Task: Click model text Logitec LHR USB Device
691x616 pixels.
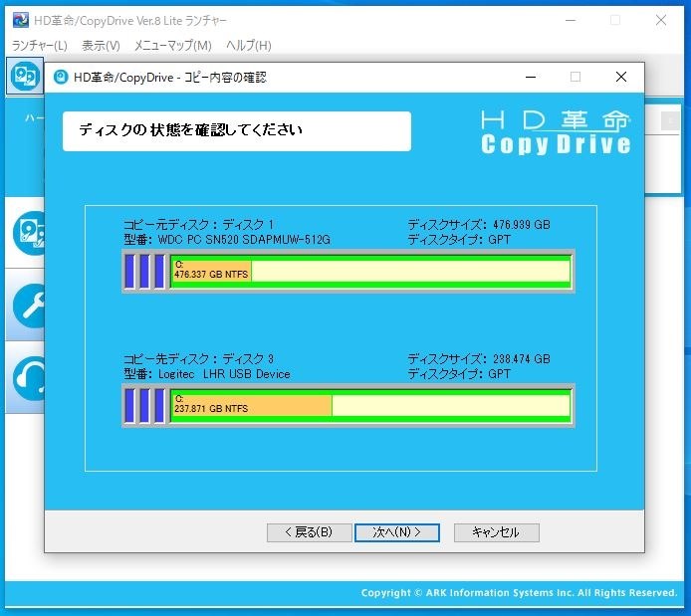Action: point(224,374)
